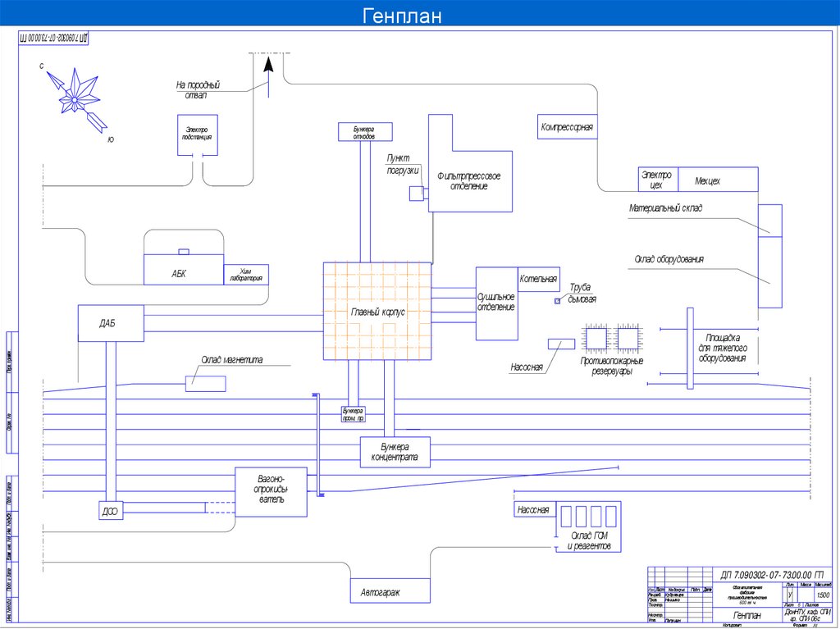The height and width of the screenshot is (629, 840).
Task: Click the small loading point box beside filter-press building
Action: pyautogui.click(x=416, y=194)
